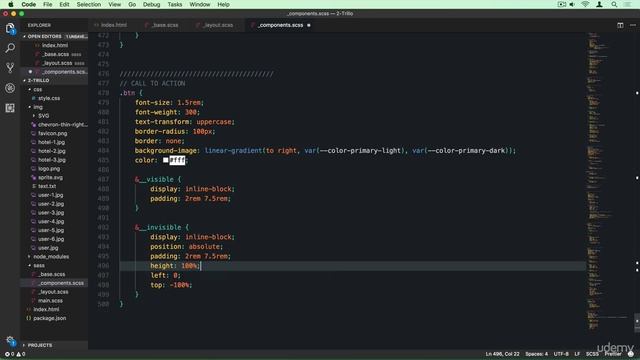This screenshot has height=360, width=640.
Task: Click the Wi-Fi icon in menu bar
Action: (x=585, y=4)
